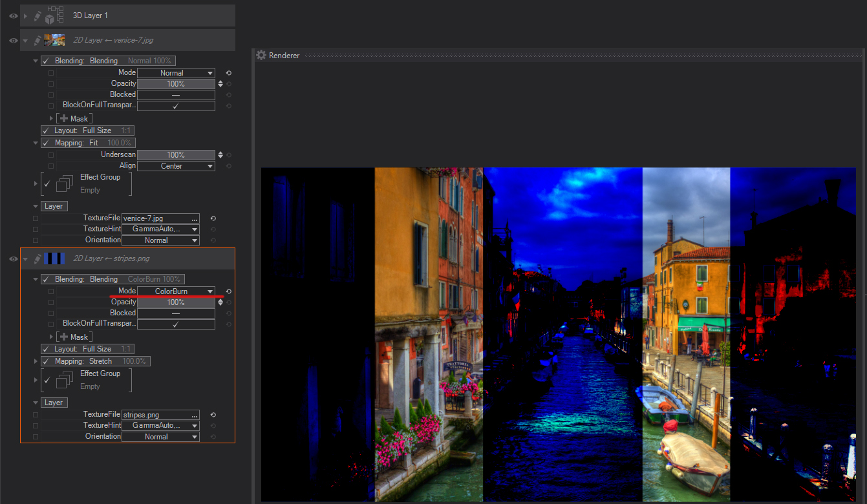Open the Renderer panel gear settings
Screen dimensions: 867x504
[x=261, y=56]
